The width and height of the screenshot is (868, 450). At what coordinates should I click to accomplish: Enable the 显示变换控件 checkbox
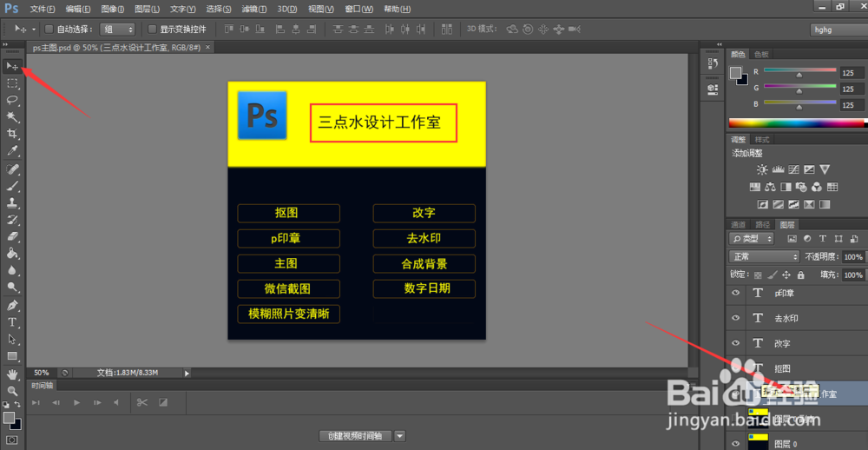point(152,30)
